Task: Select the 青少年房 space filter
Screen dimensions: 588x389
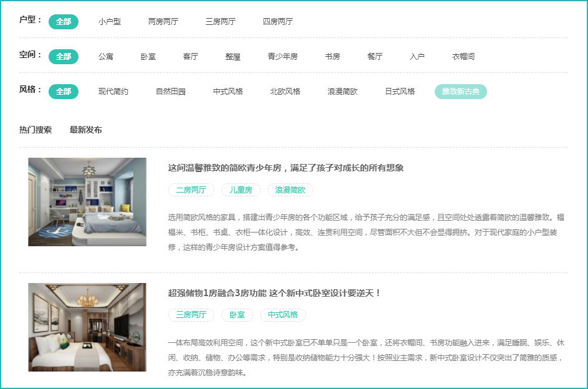Action: pyautogui.click(x=282, y=56)
